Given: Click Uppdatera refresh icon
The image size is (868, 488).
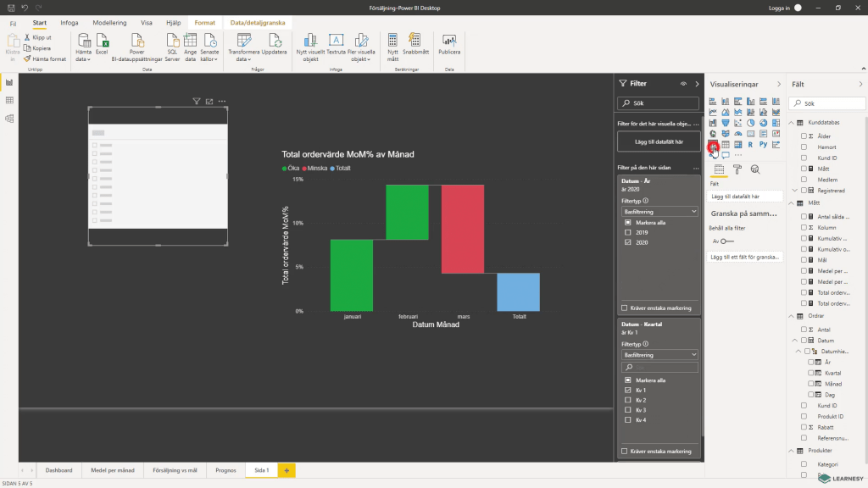Looking at the screenshot, I should [274, 41].
